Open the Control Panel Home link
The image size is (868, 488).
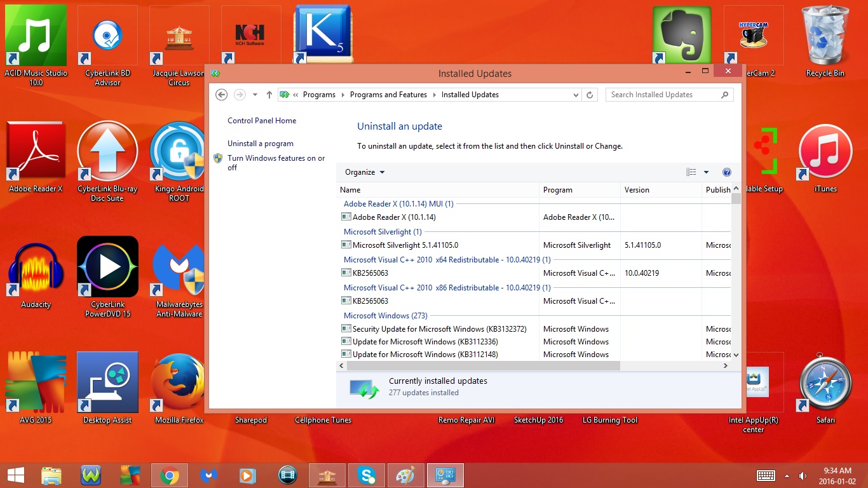tap(262, 121)
